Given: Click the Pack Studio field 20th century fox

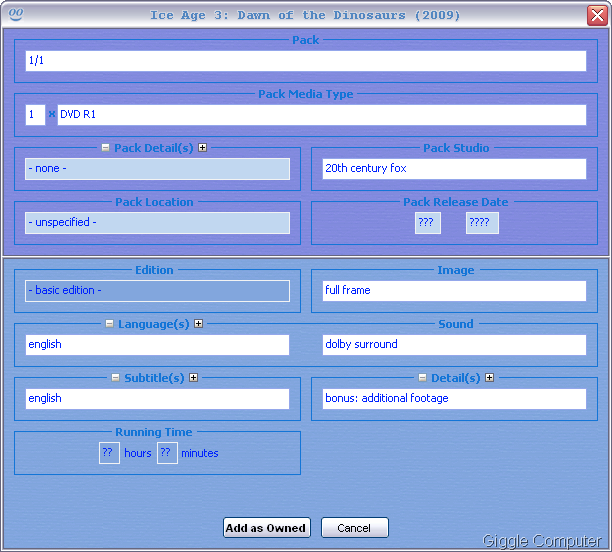Looking at the screenshot, I should point(454,169).
